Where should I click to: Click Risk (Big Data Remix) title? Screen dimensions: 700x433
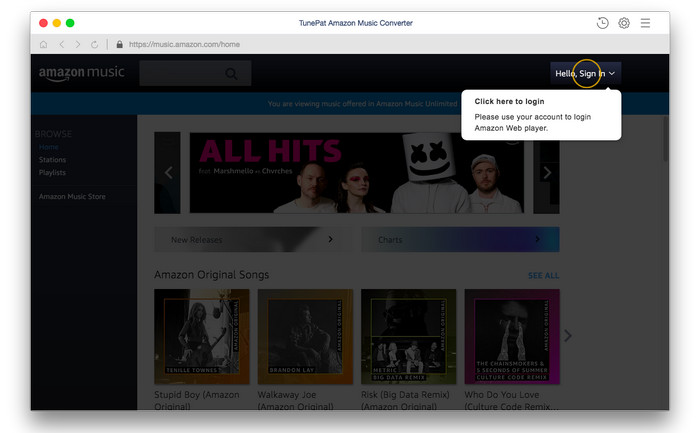pyautogui.click(x=405, y=400)
